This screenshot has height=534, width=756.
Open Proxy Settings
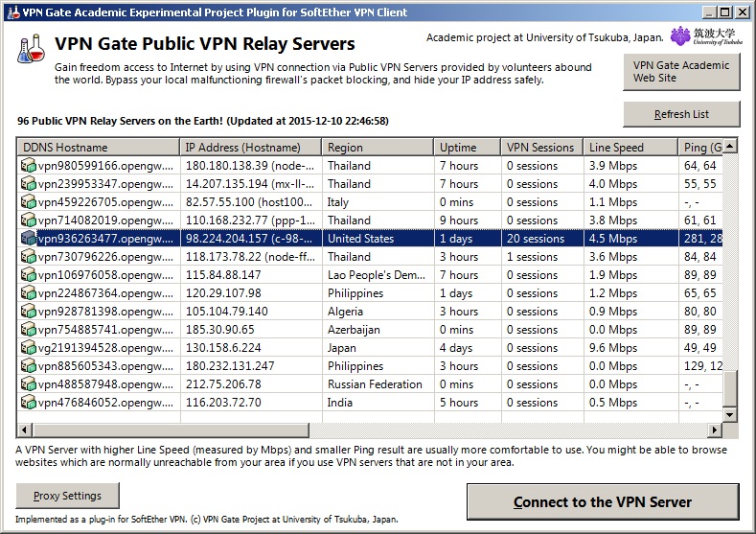pos(67,496)
